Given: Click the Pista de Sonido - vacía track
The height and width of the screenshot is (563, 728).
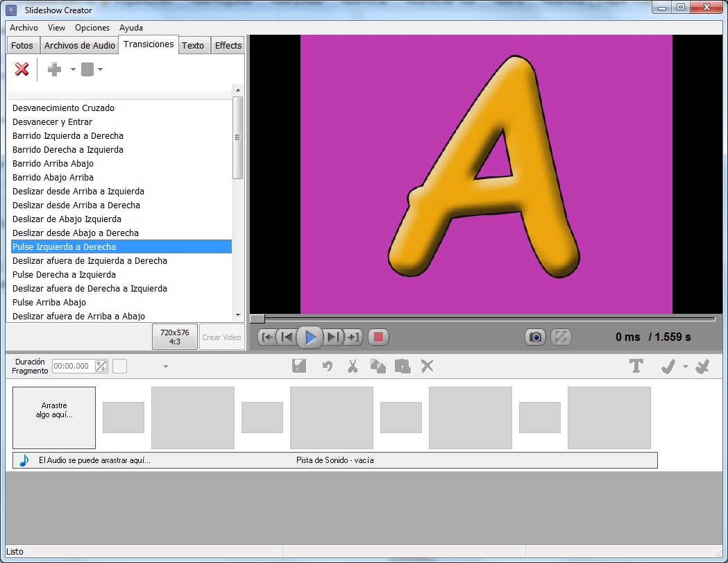Looking at the screenshot, I should point(335,460).
